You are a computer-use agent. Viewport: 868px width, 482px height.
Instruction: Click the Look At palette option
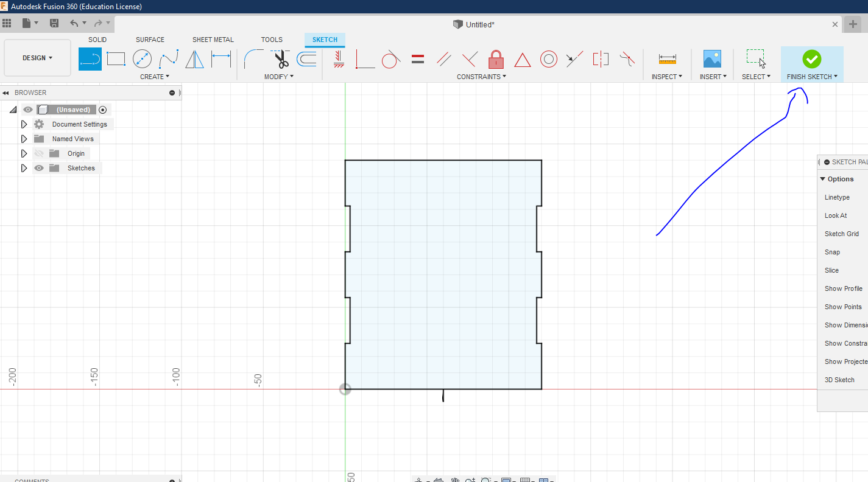pos(836,215)
